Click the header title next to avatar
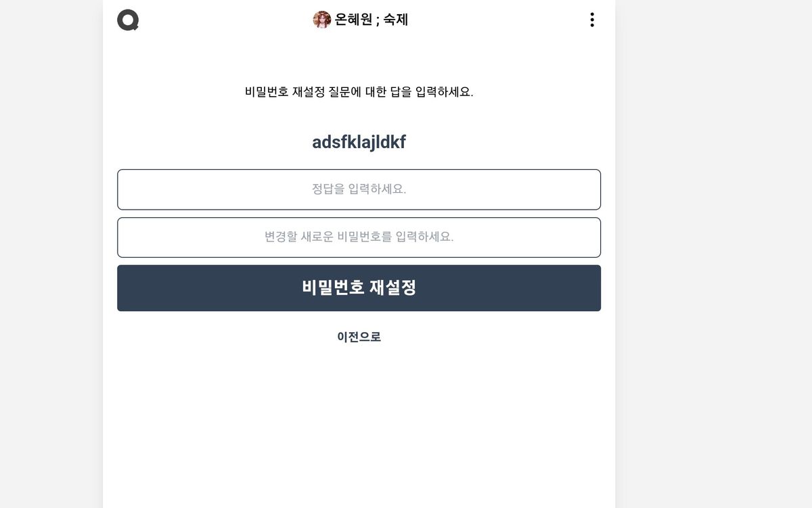The width and height of the screenshot is (812, 508). pos(371,20)
